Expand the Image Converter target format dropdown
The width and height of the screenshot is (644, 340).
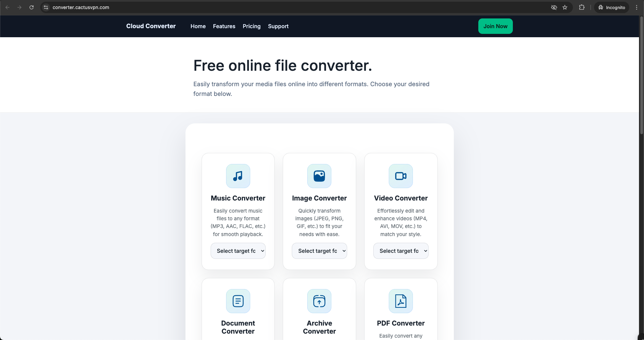(x=319, y=251)
